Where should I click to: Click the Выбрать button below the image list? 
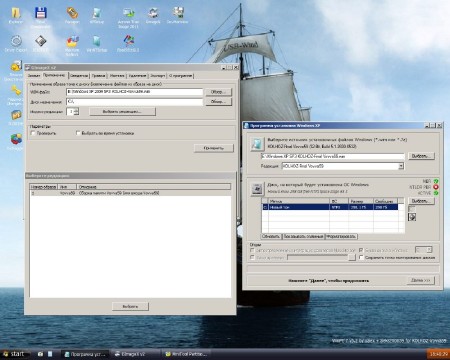(x=130, y=306)
